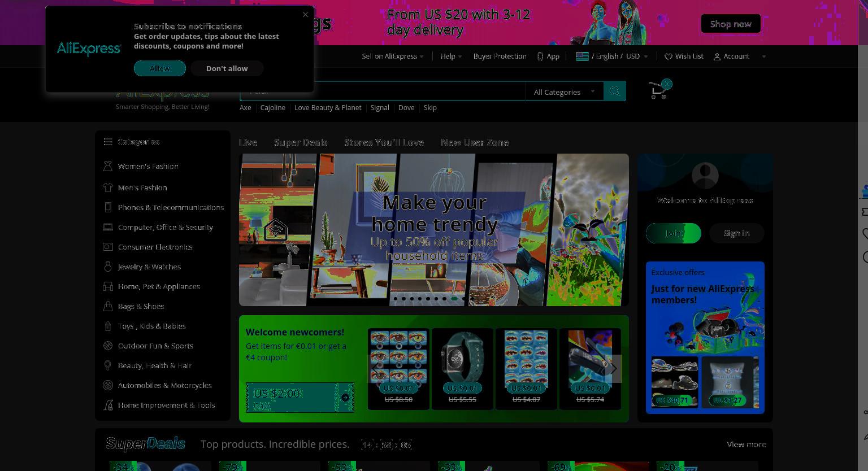Click the Welcome newcomers! heading
The height and width of the screenshot is (471, 868).
[x=295, y=332]
